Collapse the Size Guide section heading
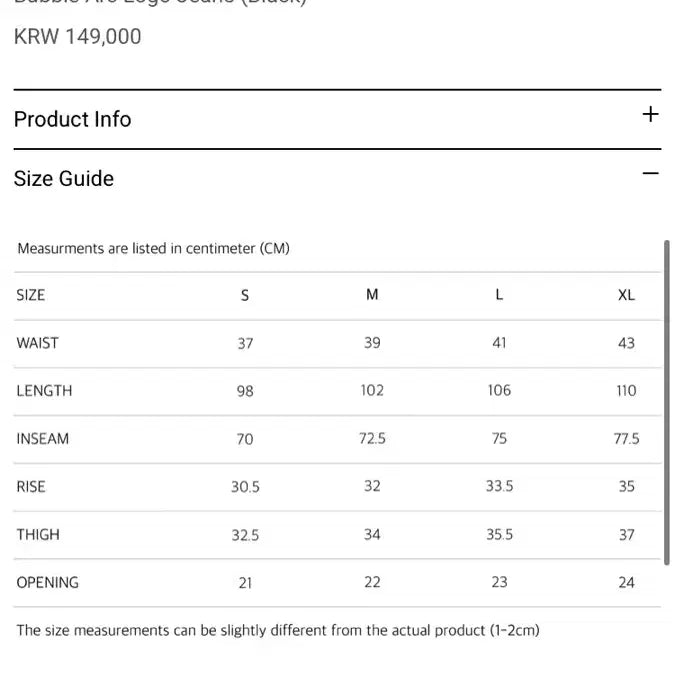This screenshot has width=675, height=675. click(64, 179)
